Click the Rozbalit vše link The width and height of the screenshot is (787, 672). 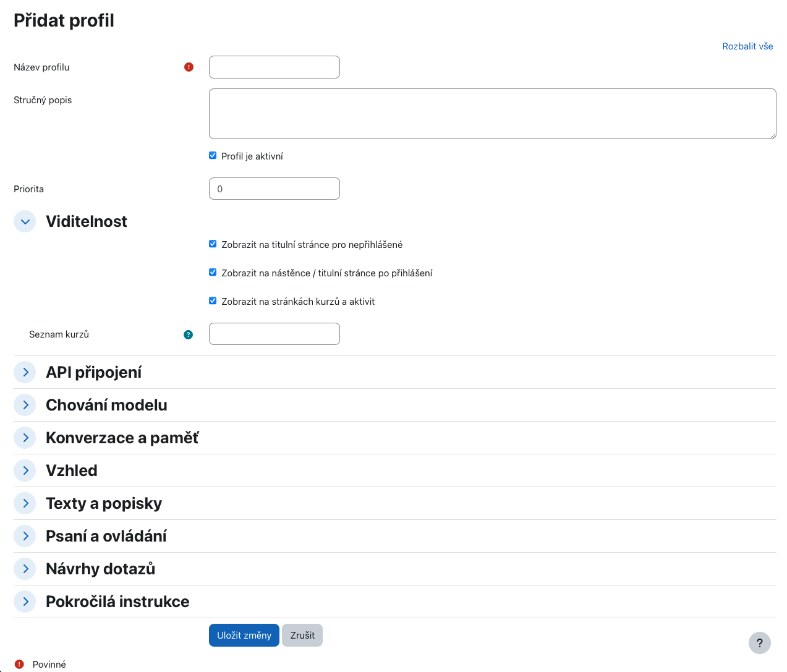[747, 46]
